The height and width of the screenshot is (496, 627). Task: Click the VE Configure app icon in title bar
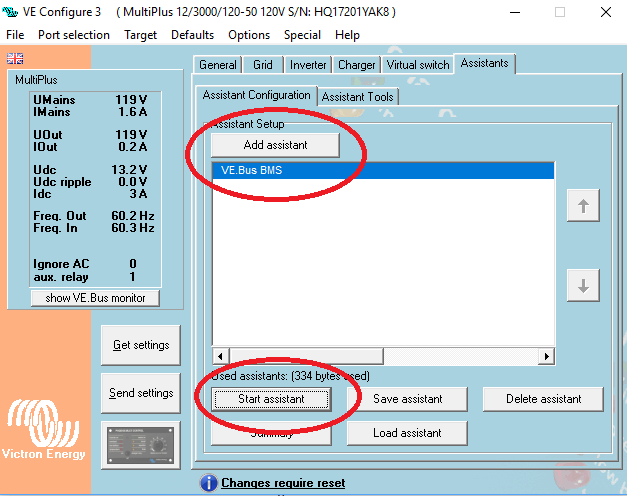click(x=10, y=12)
